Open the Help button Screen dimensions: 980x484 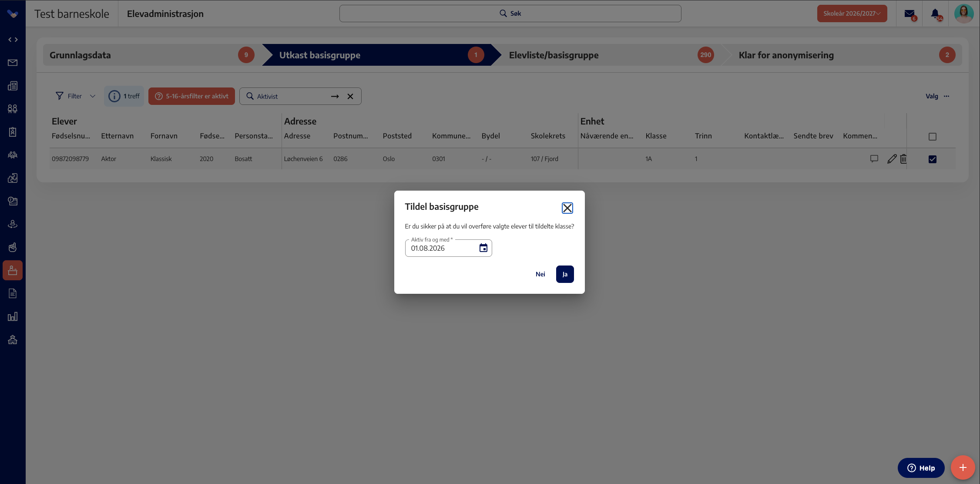pyautogui.click(x=921, y=468)
